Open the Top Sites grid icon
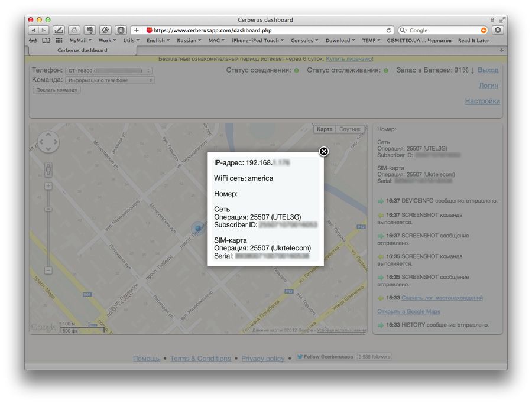532x404 pixels. [59, 41]
